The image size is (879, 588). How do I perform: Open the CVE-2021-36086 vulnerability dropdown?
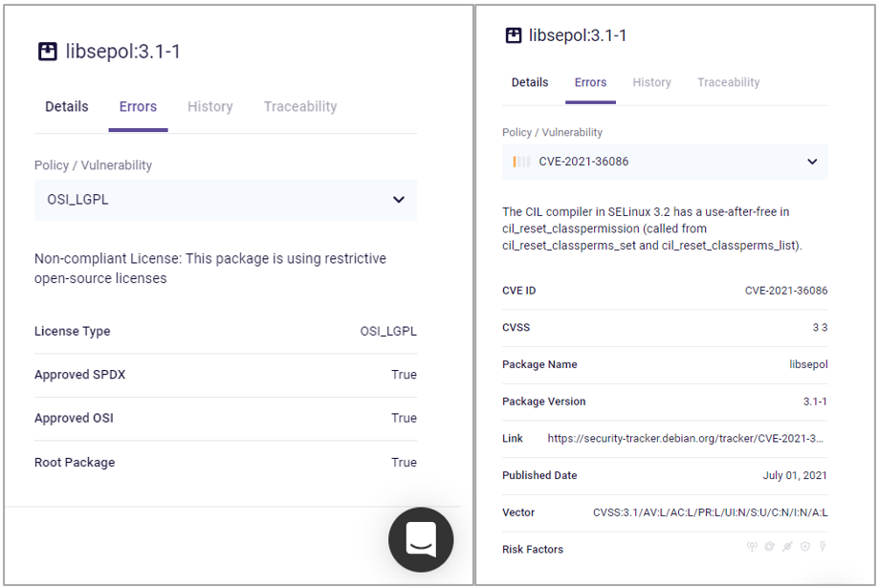665,162
